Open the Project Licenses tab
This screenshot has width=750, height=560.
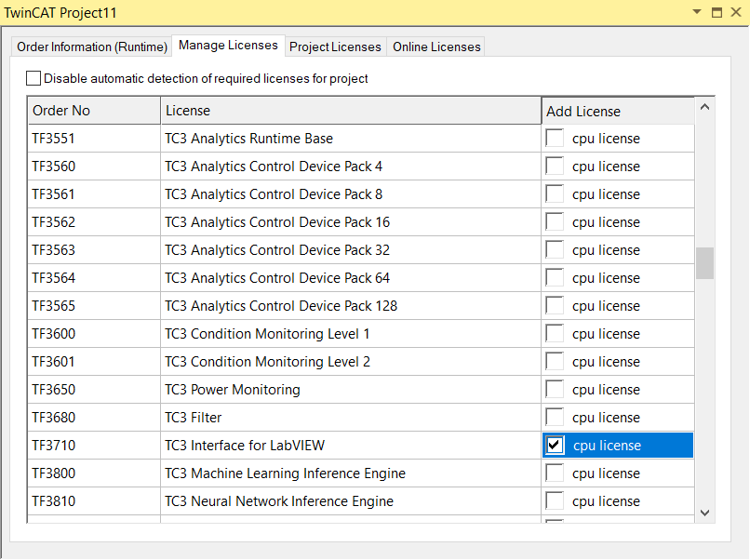pyautogui.click(x=335, y=47)
